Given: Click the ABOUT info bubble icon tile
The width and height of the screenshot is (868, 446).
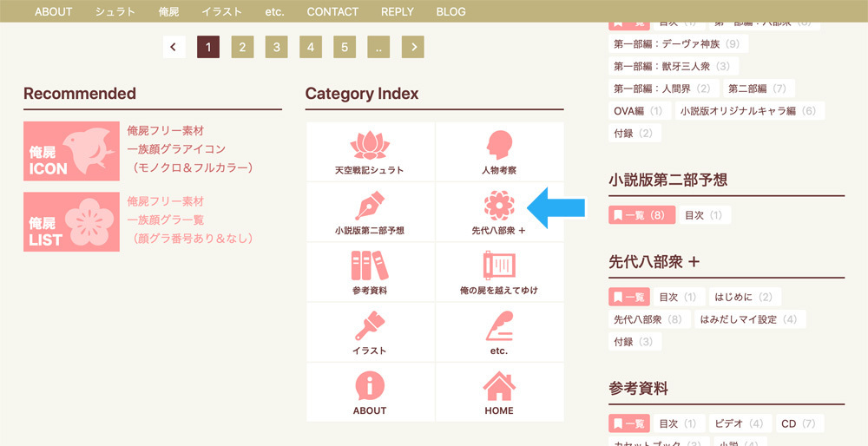Looking at the screenshot, I should click(370, 393).
